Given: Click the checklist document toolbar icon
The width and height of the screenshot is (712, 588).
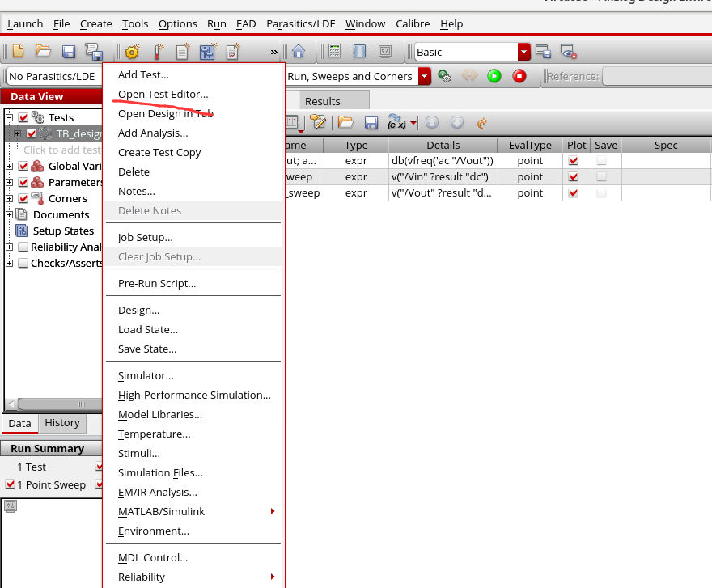Looking at the screenshot, I should (233, 52).
